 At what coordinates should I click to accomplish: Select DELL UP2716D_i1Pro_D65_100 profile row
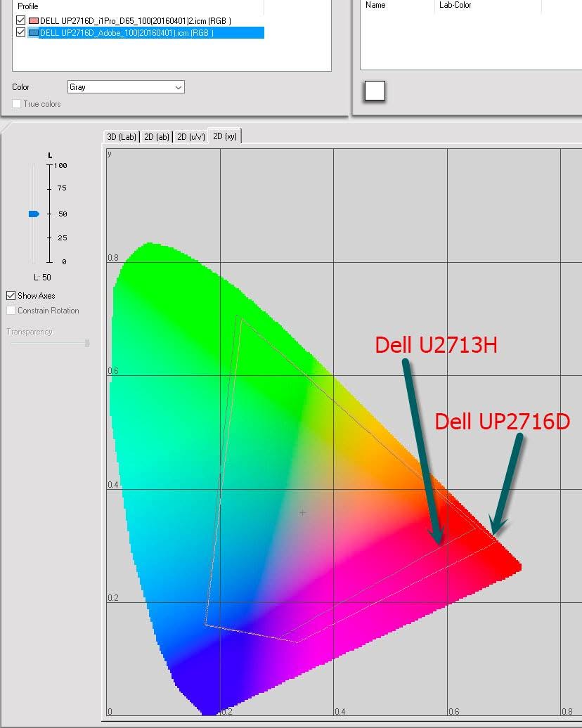(136, 20)
